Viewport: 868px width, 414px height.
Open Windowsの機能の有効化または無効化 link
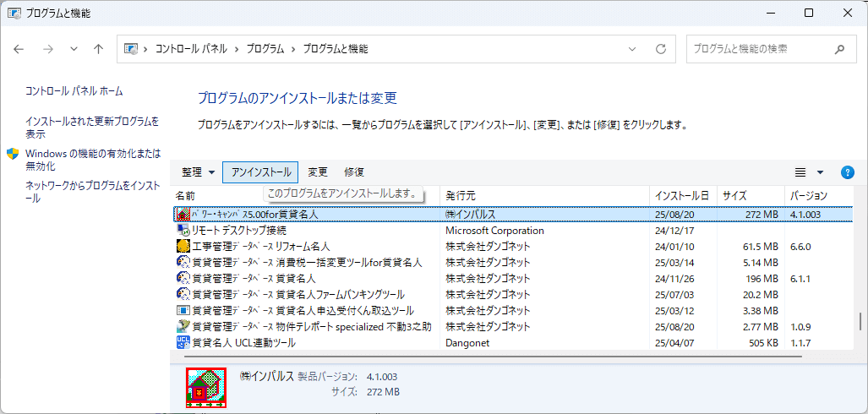coord(92,160)
